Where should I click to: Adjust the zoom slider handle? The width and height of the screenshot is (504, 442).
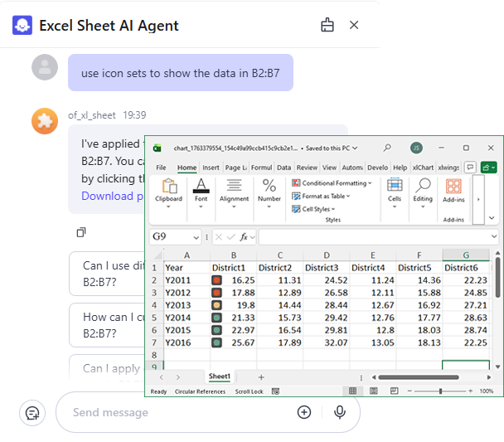(x=440, y=391)
